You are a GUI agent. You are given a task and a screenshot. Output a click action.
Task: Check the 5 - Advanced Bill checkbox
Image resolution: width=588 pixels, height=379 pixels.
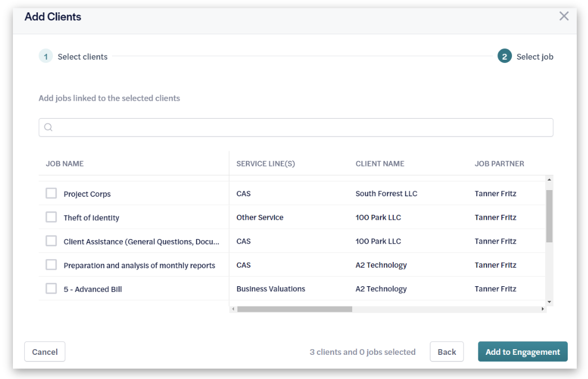point(51,288)
